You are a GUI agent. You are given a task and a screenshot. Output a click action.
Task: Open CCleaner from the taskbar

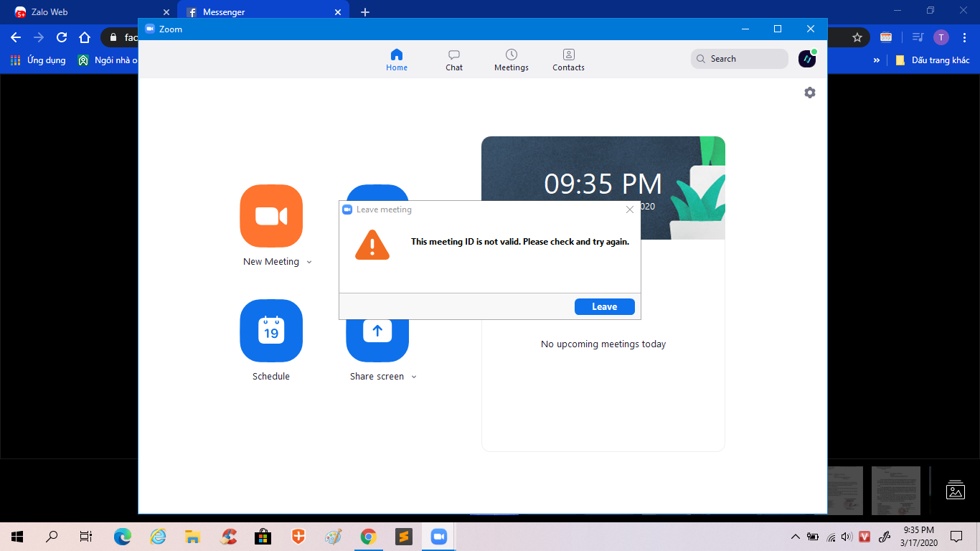pyautogui.click(x=228, y=536)
